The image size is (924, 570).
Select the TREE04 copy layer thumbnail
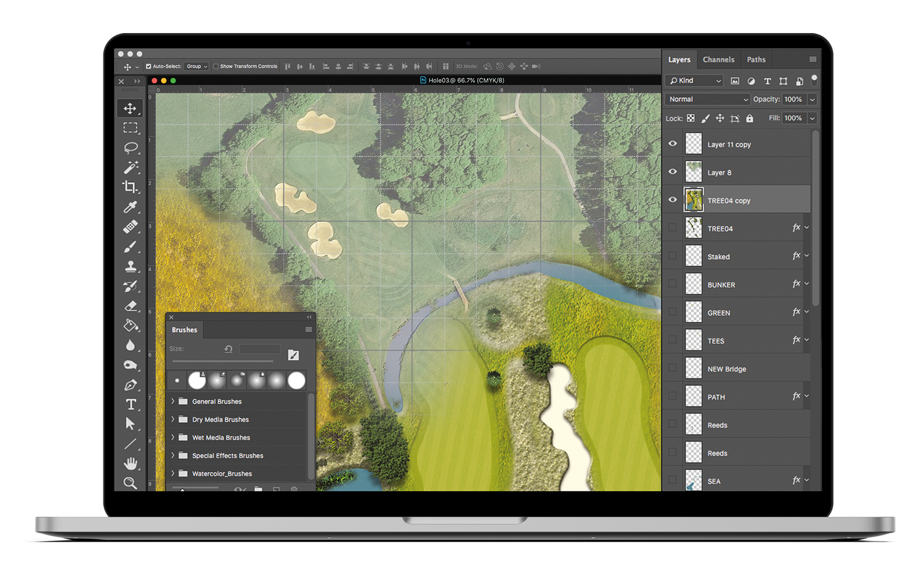point(694,199)
